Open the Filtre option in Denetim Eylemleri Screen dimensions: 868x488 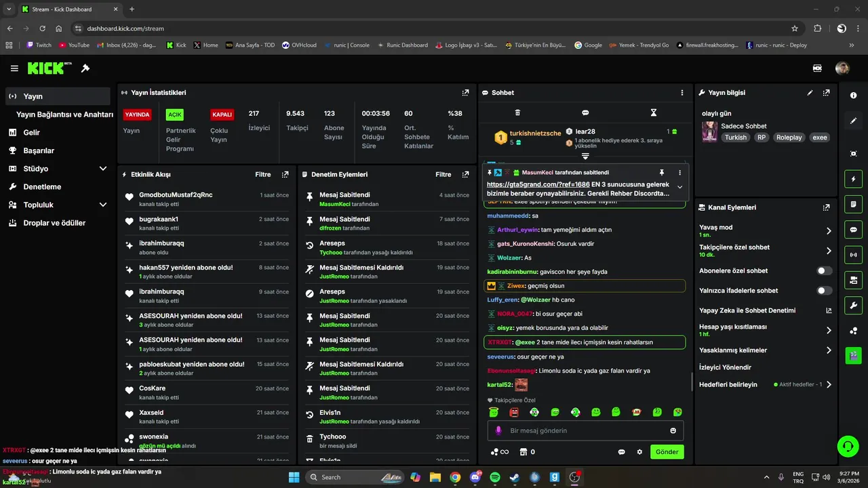pyautogui.click(x=443, y=174)
